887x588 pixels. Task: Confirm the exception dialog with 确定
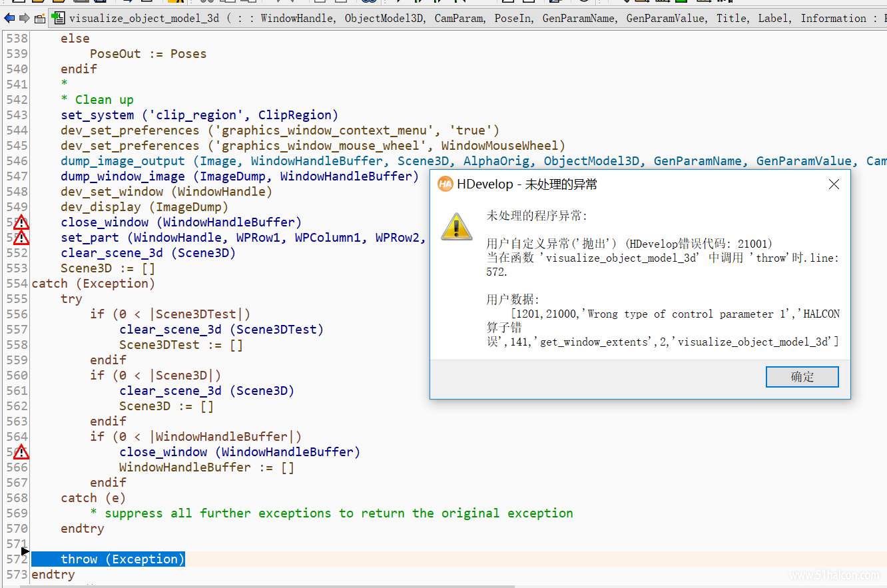point(802,377)
